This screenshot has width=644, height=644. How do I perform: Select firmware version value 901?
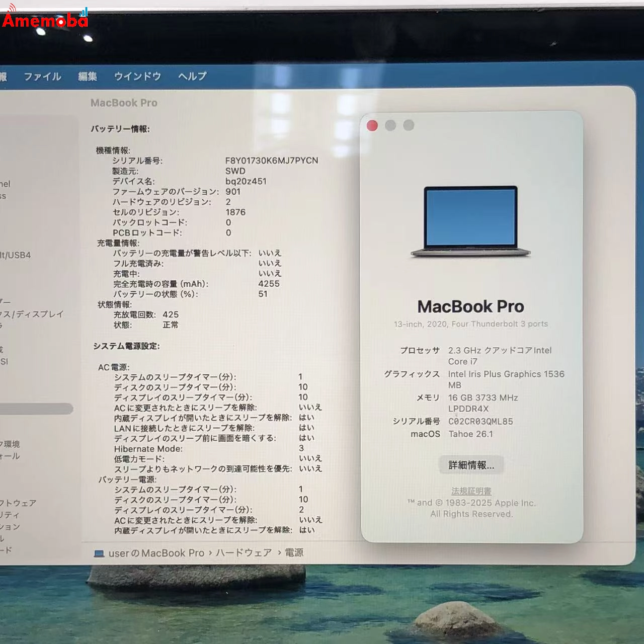[x=233, y=192]
